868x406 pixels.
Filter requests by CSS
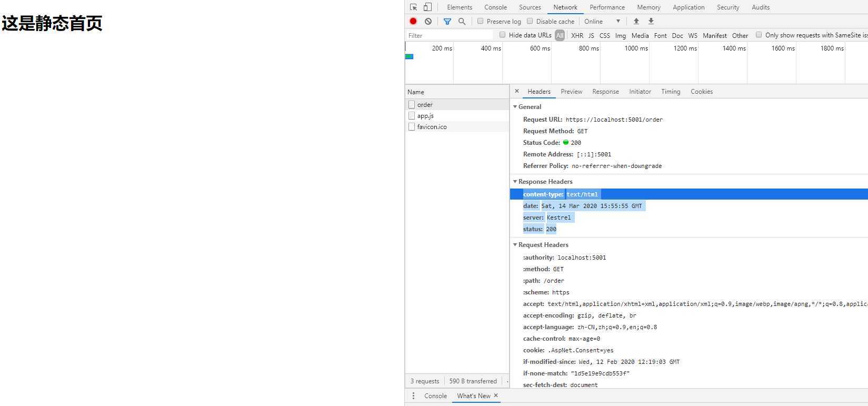pos(605,35)
